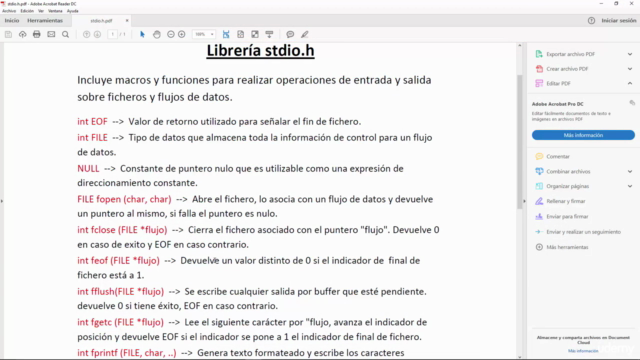
Task: Open Organizar páginas tool
Action: click(567, 187)
